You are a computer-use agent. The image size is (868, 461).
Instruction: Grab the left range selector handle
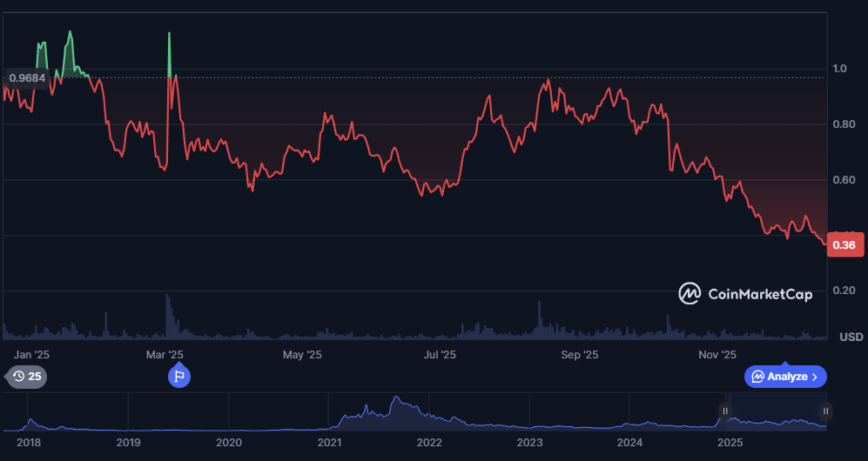tap(725, 411)
